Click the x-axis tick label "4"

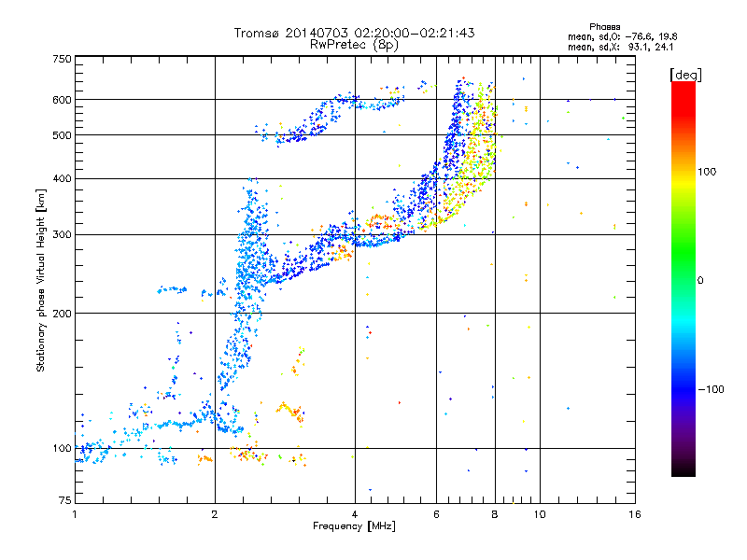pyautogui.click(x=355, y=514)
